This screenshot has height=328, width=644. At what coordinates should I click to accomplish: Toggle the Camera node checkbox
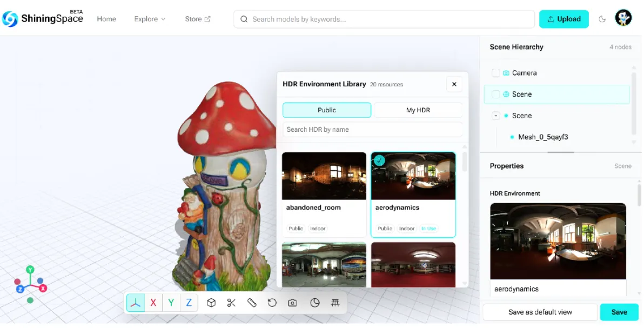(x=496, y=73)
